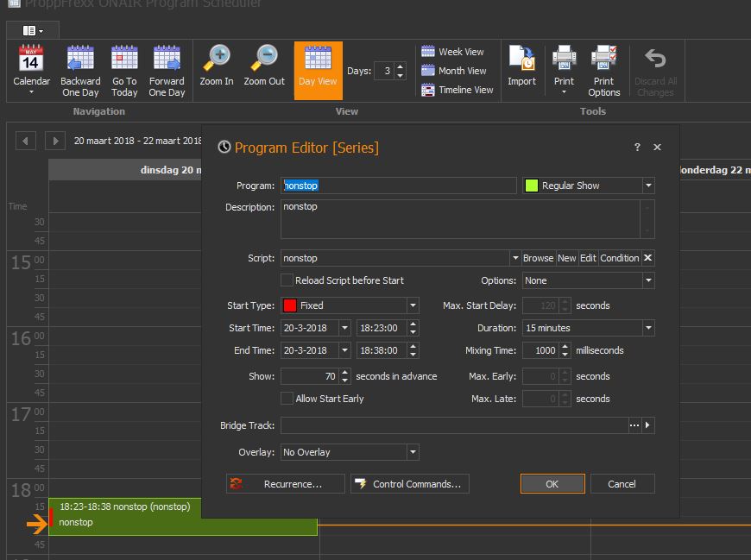751x560 pixels.
Task: Open the ribbon layout menu button
Action: coord(33,31)
